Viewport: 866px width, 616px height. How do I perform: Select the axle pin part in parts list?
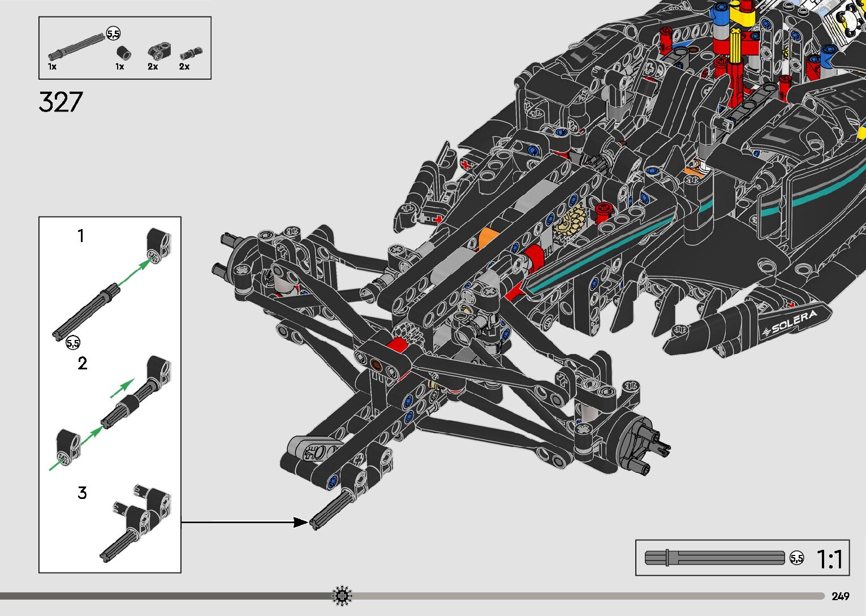click(188, 54)
